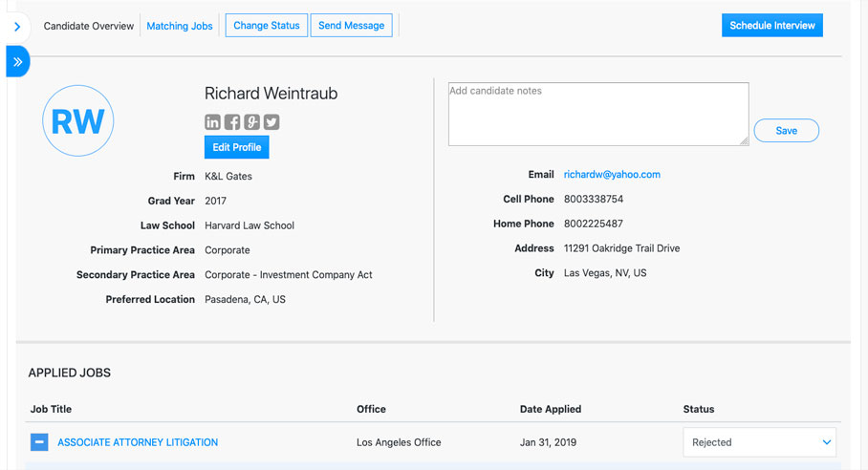Open the Rejected status dropdown
The height and width of the screenshot is (470, 868).
759,442
